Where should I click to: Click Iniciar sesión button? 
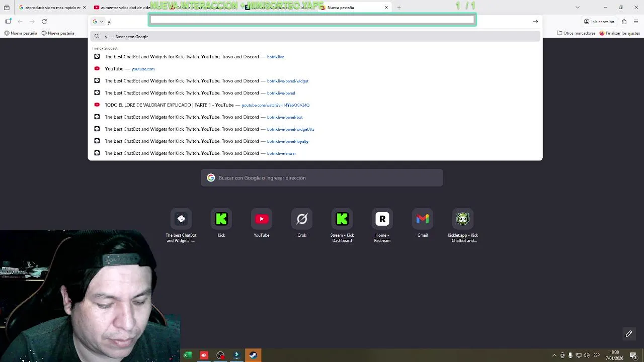599,22
